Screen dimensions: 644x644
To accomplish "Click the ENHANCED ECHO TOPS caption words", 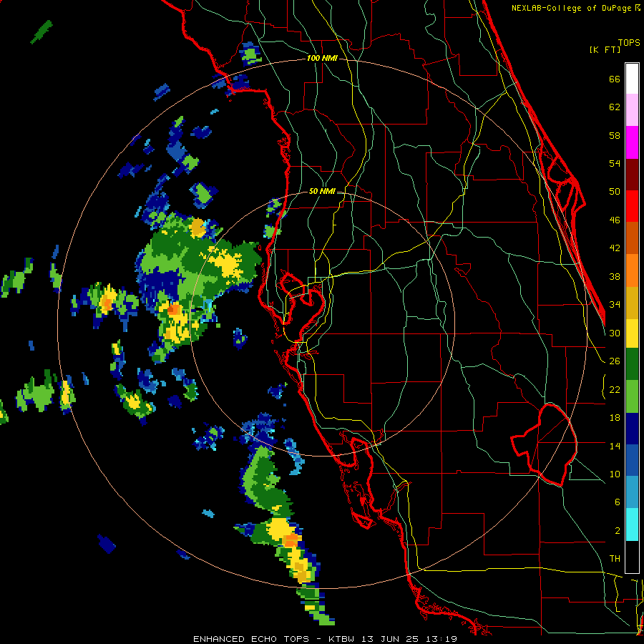I will [251, 639].
